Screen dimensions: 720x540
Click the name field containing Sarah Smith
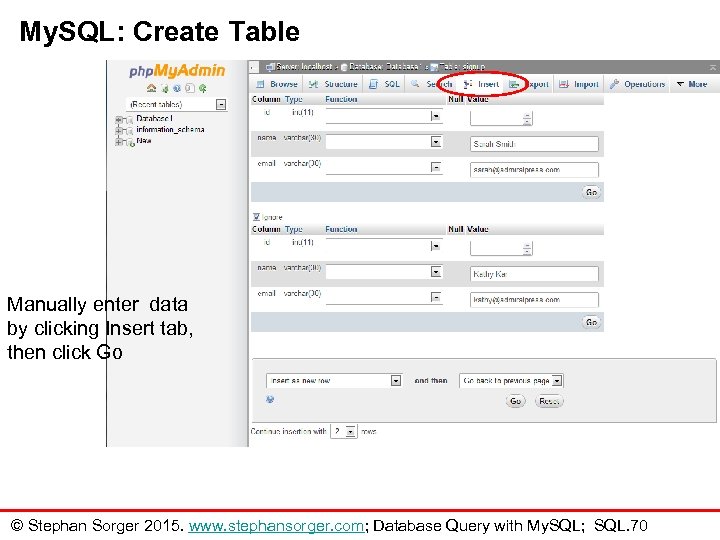point(534,144)
